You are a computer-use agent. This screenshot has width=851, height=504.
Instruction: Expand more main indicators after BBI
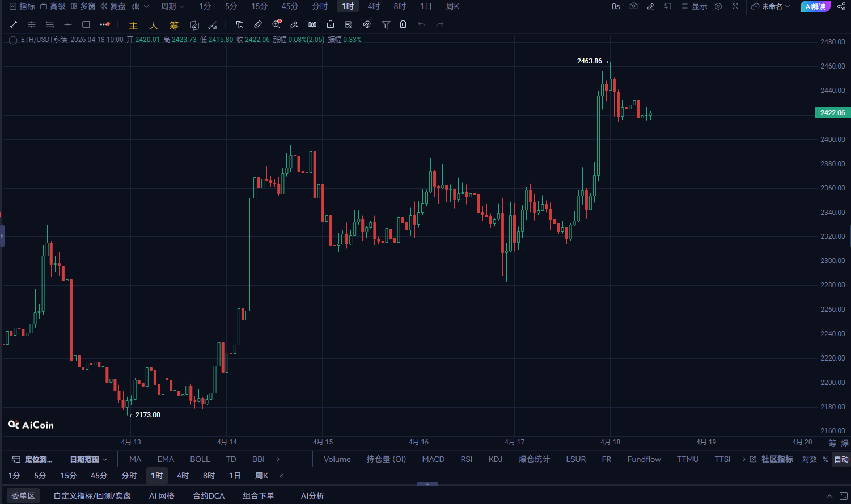[278, 459]
